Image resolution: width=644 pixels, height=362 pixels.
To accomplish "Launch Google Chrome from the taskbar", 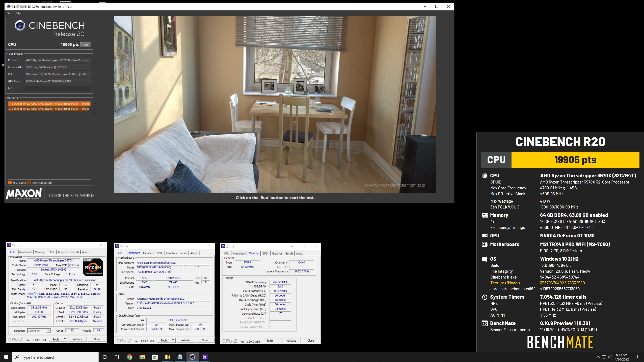I will point(129,357).
